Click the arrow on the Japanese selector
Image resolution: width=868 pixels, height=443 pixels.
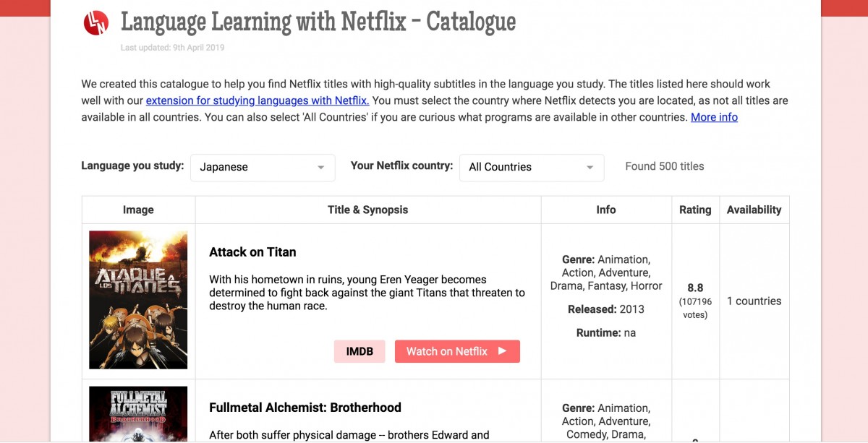320,168
